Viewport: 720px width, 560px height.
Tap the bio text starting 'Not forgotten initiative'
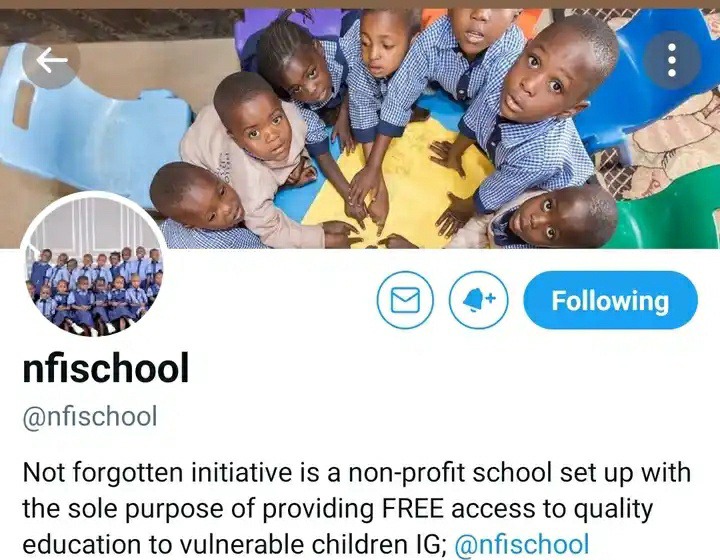(356, 509)
